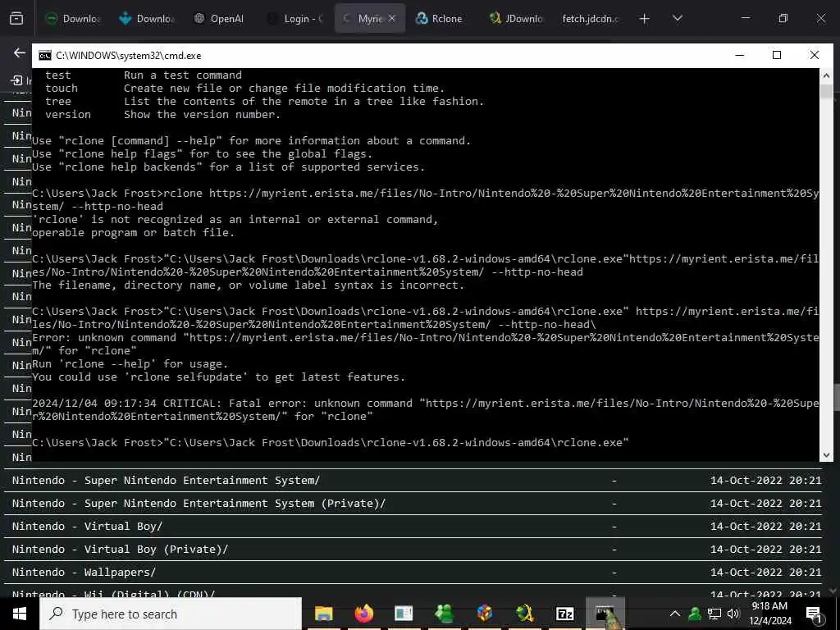Open the notification center icon

coord(814,614)
